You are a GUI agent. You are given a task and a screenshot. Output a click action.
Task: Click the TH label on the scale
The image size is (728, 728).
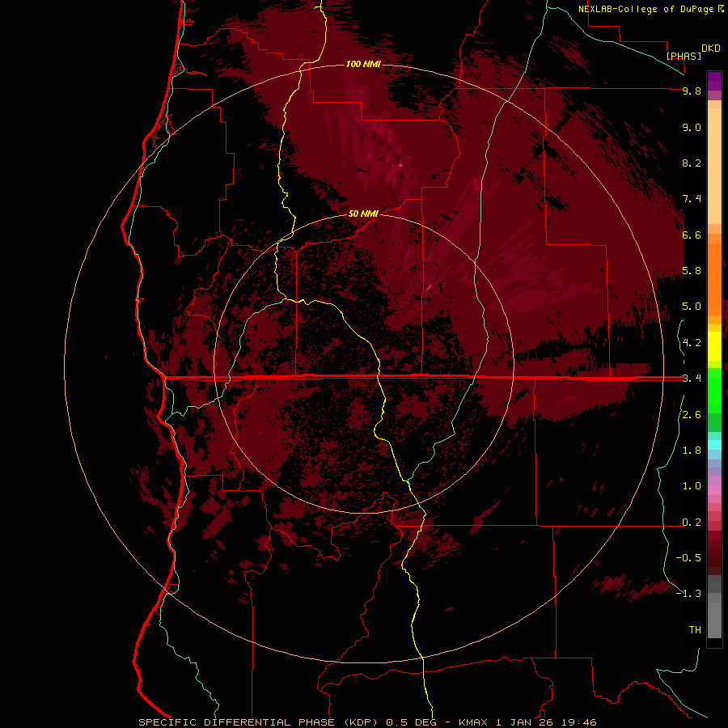pyautogui.click(x=695, y=630)
